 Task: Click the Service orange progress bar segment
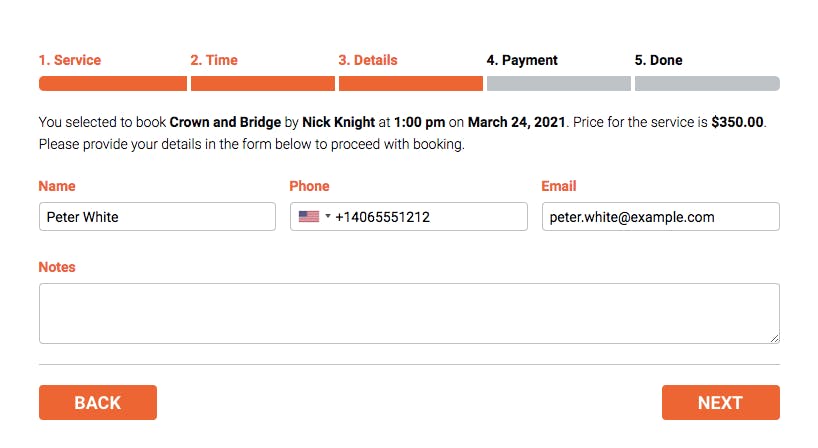(112, 83)
